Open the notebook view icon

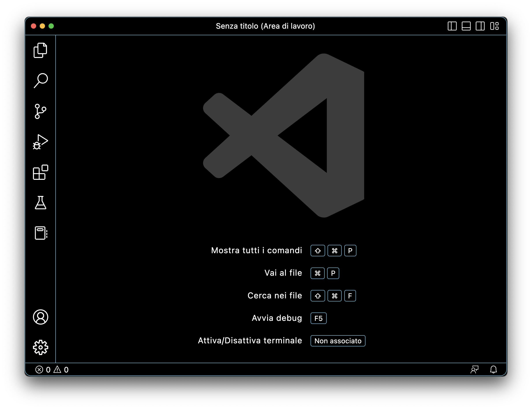(41, 233)
